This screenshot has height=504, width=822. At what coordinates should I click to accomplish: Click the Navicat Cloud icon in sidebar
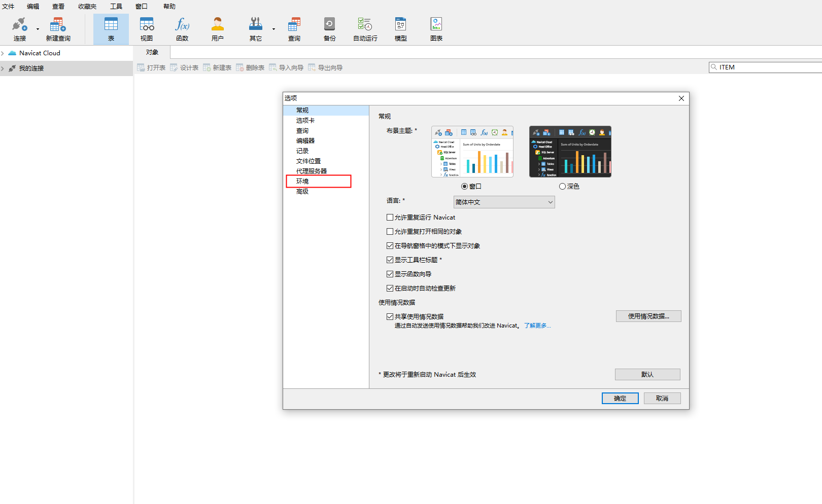pos(12,53)
